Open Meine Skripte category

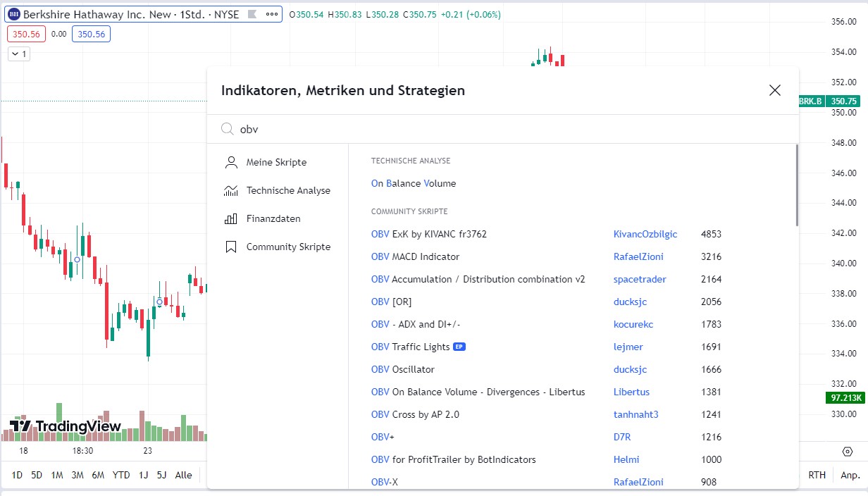[278, 162]
